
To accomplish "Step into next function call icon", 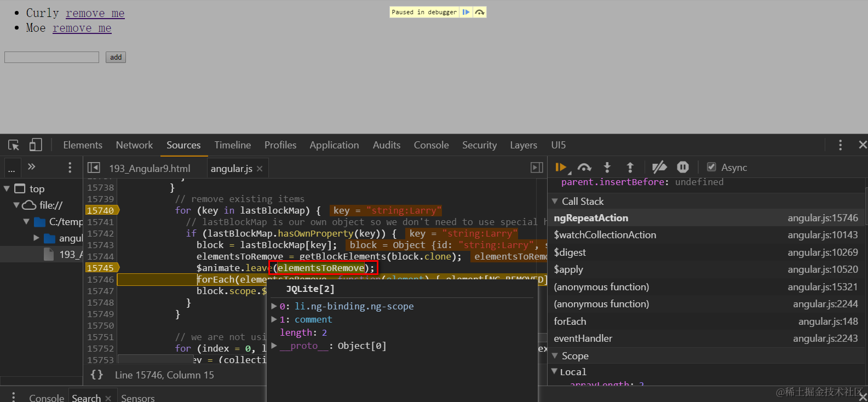I will point(607,168).
